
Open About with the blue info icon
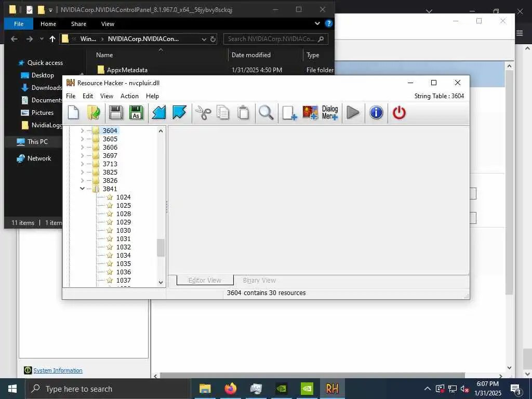[376, 113]
